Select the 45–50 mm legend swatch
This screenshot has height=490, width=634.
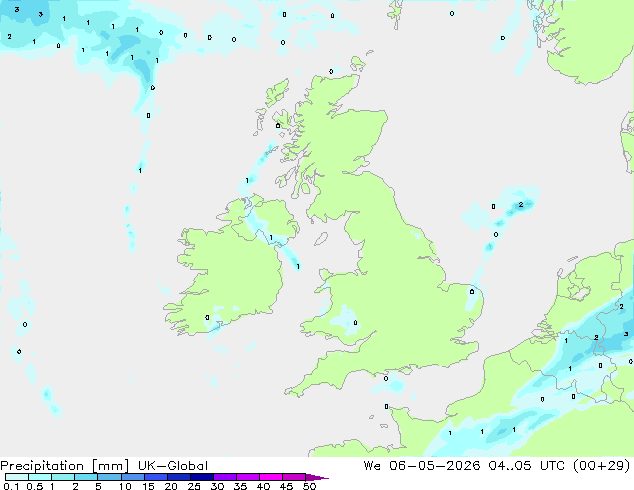pyautogui.click(x=294, y=477)
